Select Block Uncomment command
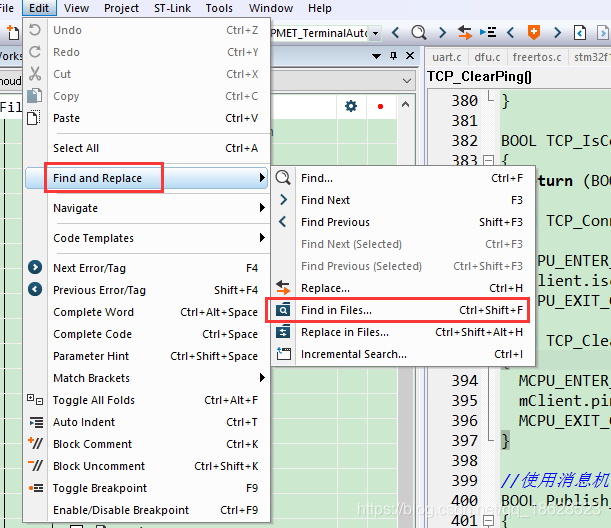This screenshot has width=611, height=528. [146, 466]
